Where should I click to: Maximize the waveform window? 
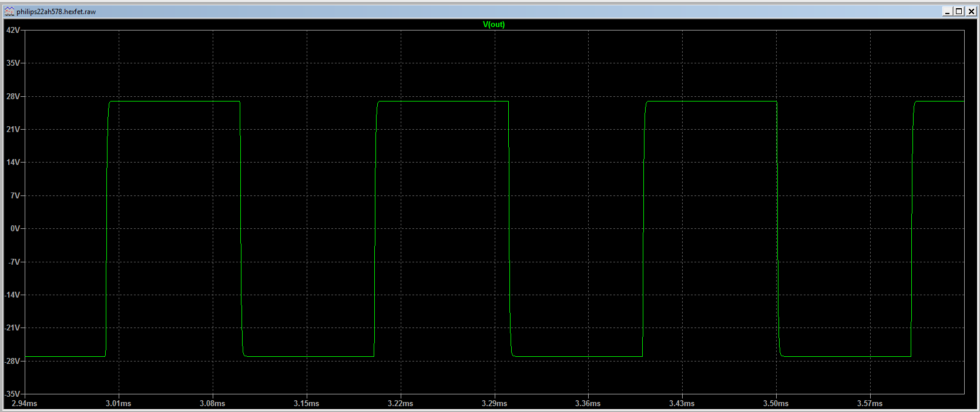click(958, 11)
